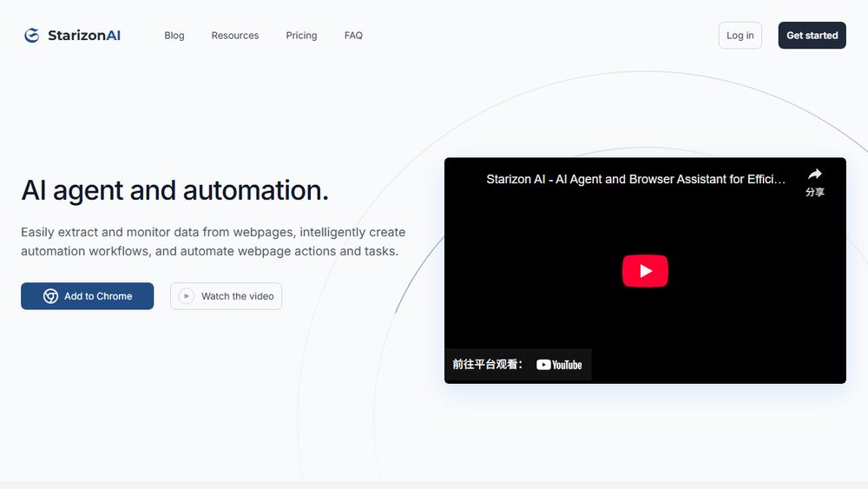Open the video title link Starizon AI
Image resolution: width=868 pixels, height=489 pixels.
(x=635, y=180)
